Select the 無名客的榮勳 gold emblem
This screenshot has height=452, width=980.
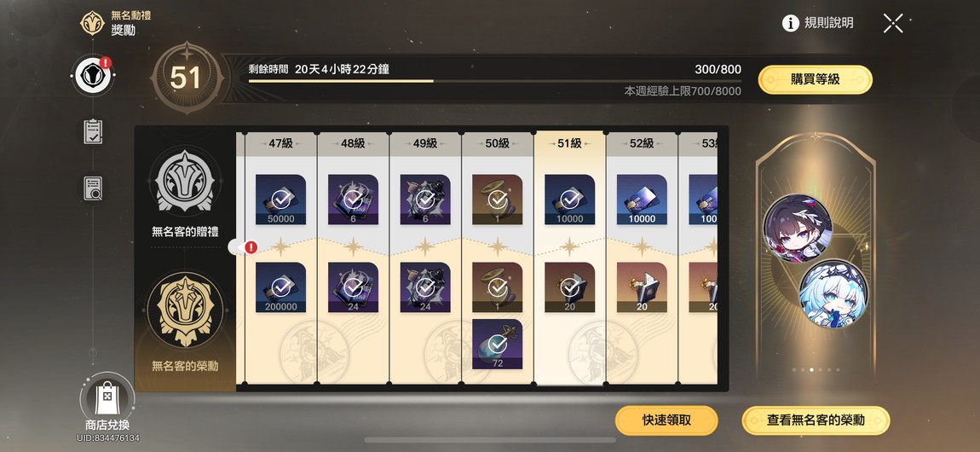tap(185, 310)
